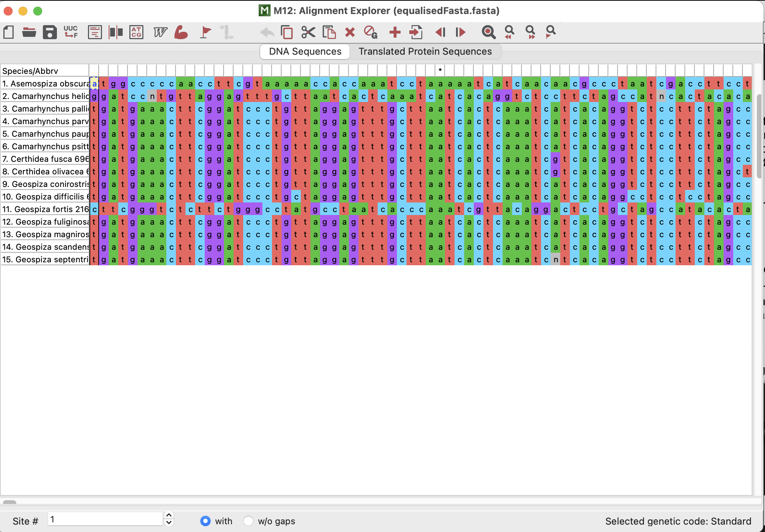Open an alignment file with folder icon
Screen dimensions: 765x532
point(29,32)
